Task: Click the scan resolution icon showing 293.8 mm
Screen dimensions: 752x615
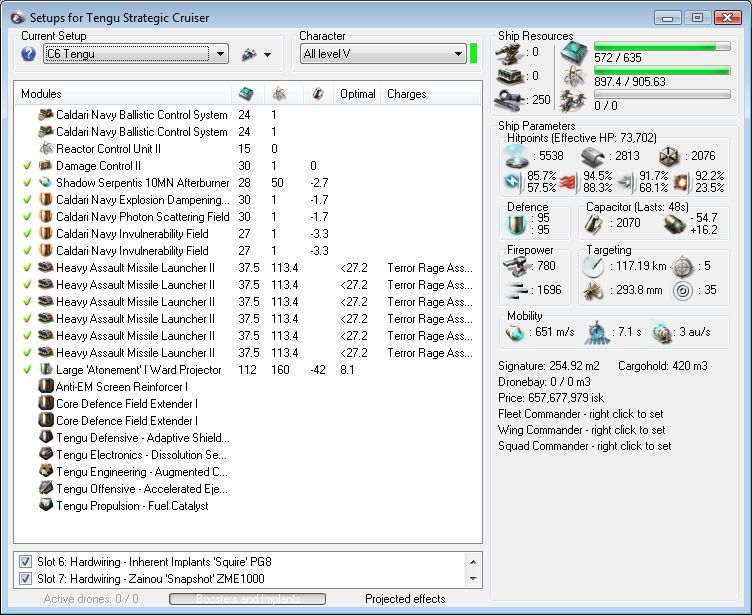Action: 593,290
